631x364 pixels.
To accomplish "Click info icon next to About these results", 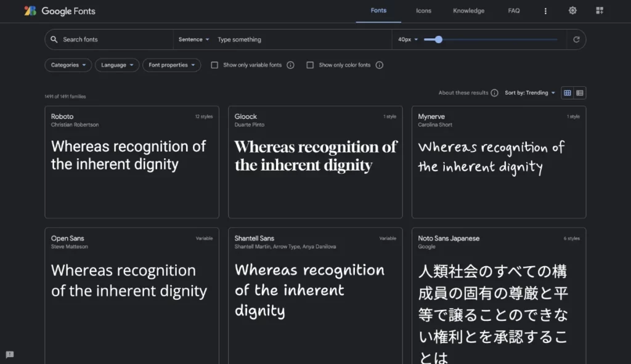I will 494,93.
